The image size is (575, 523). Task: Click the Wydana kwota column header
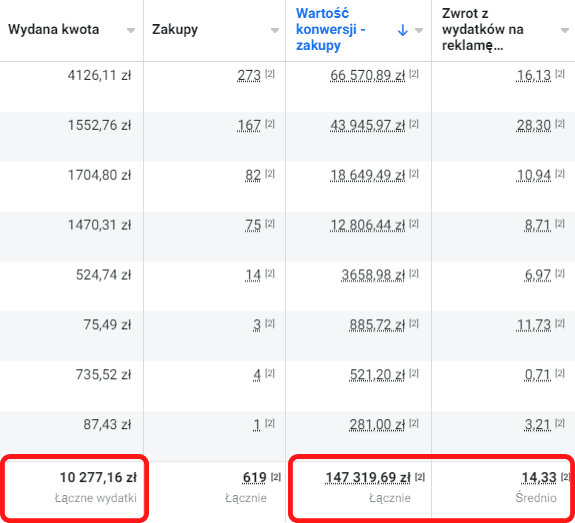point(54,29)
